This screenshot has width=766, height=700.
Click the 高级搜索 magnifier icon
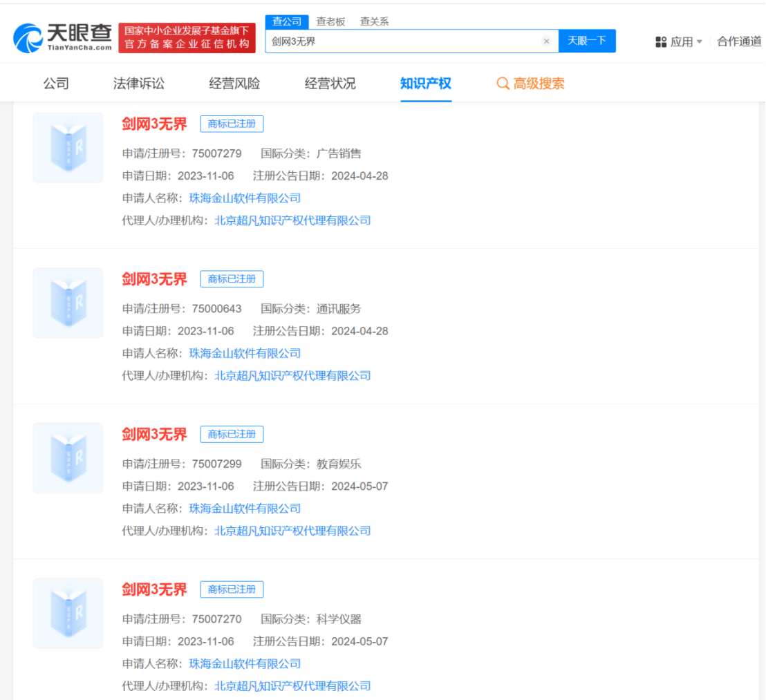[503, 84]
